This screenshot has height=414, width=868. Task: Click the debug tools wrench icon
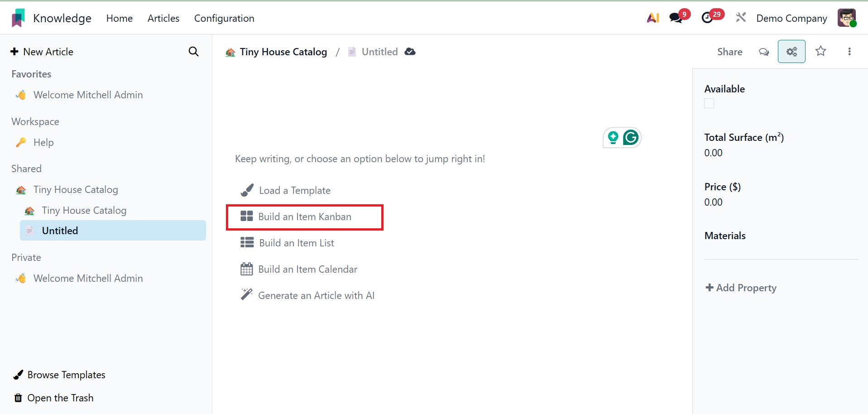click(741, 18)
